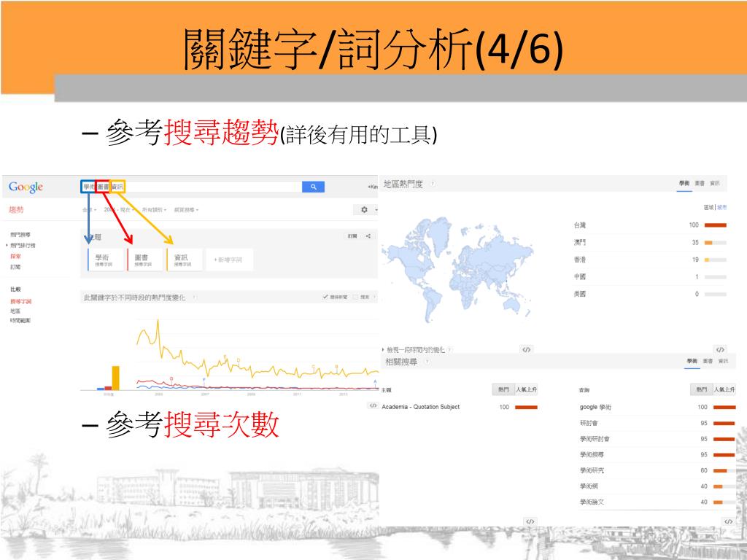
Task: Open the 所有類別 categories dropdown
Action: pyautogui.click(x=154, y=210)
